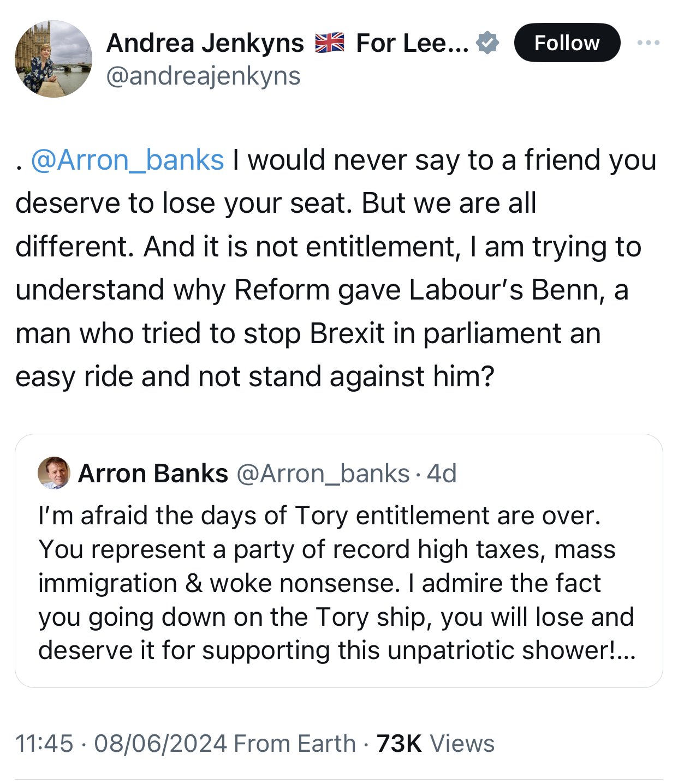Open Arron Banks' small avatar in quote

[54, 473]
